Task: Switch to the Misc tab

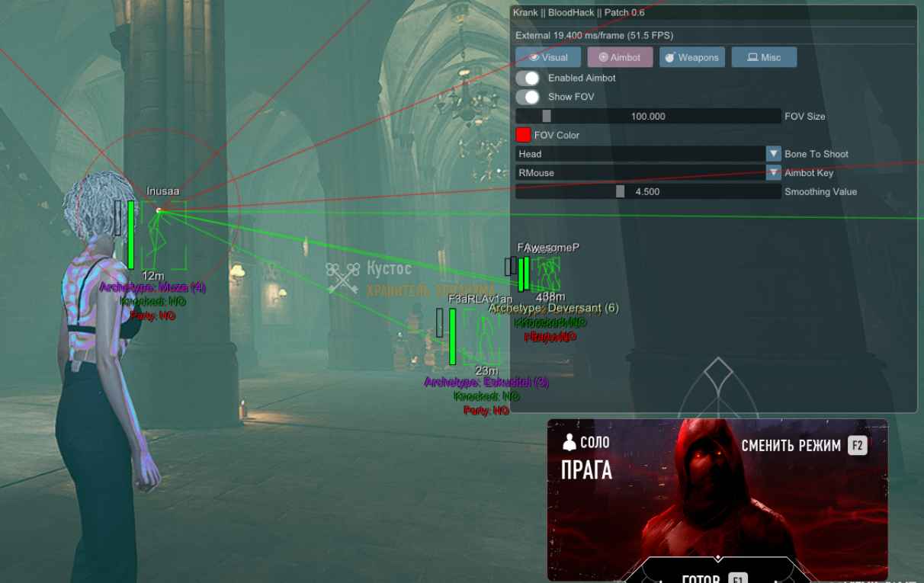Action: 764,56
